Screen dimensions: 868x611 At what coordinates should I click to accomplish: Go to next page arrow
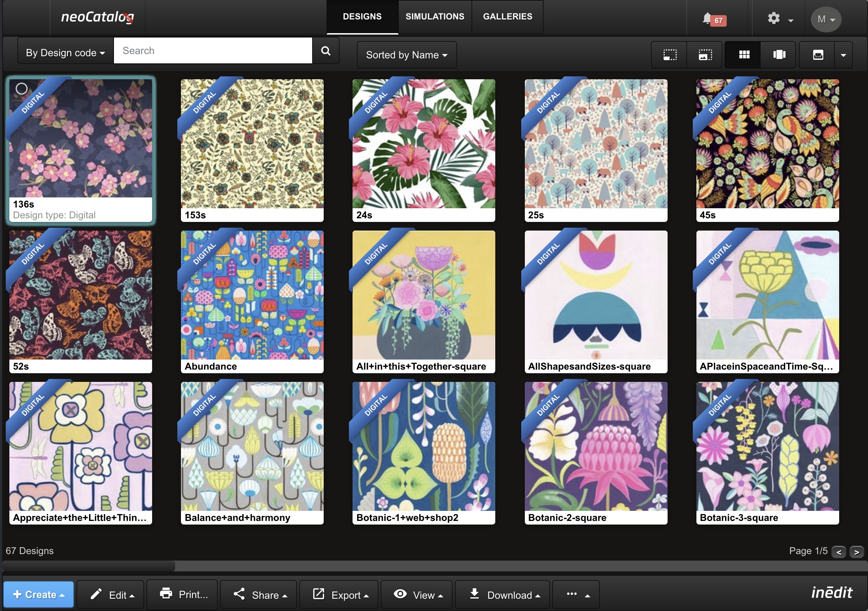pos(856,552)
